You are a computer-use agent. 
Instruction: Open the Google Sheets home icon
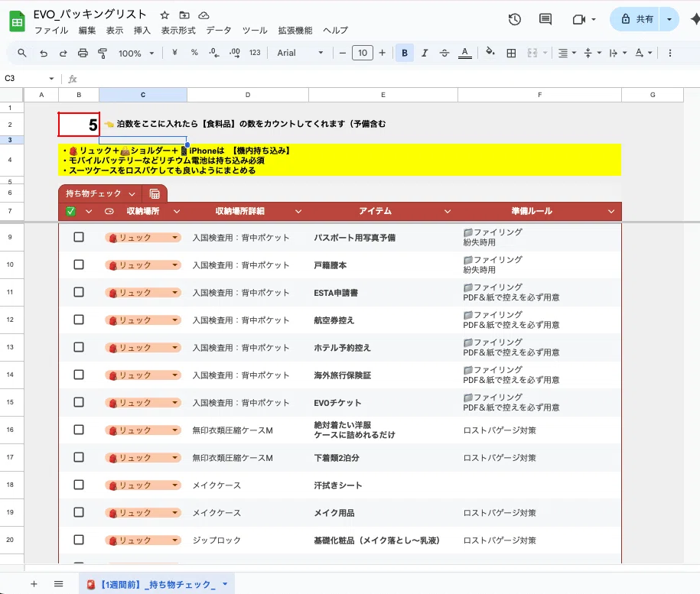pyautogui.click(x=18, y=21)
